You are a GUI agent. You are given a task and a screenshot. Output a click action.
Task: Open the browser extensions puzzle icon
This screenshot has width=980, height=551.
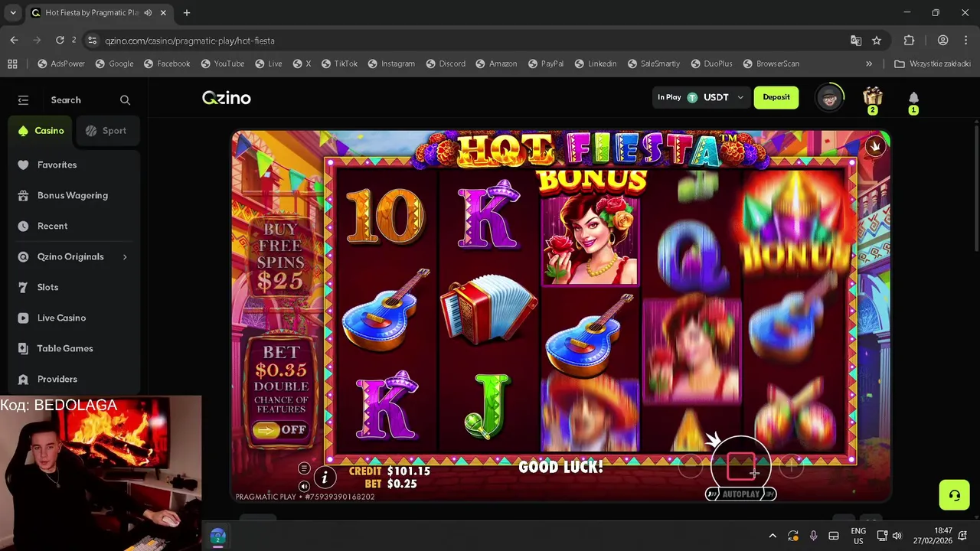point(910,41)
